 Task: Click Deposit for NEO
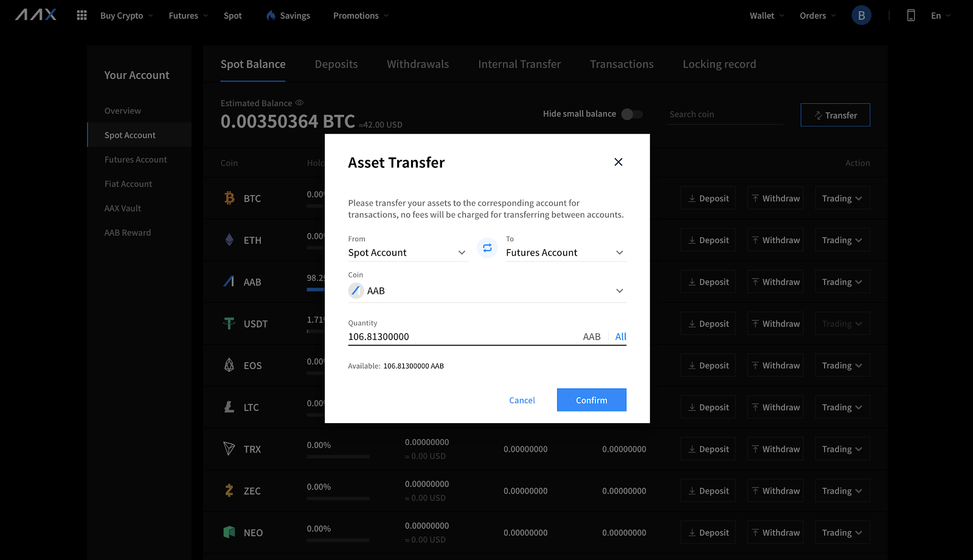[708, 533]
